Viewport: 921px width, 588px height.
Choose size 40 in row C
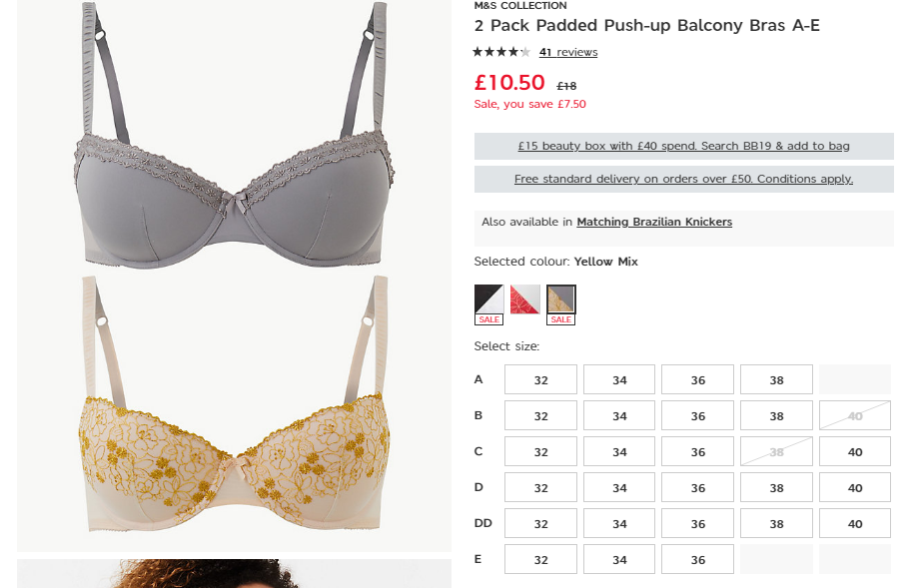[855, 451]
